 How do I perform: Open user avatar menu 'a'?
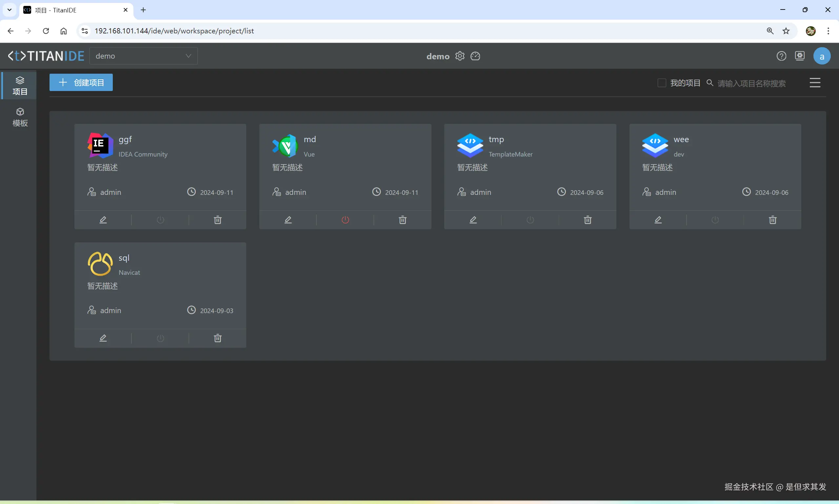click(822, 56)
